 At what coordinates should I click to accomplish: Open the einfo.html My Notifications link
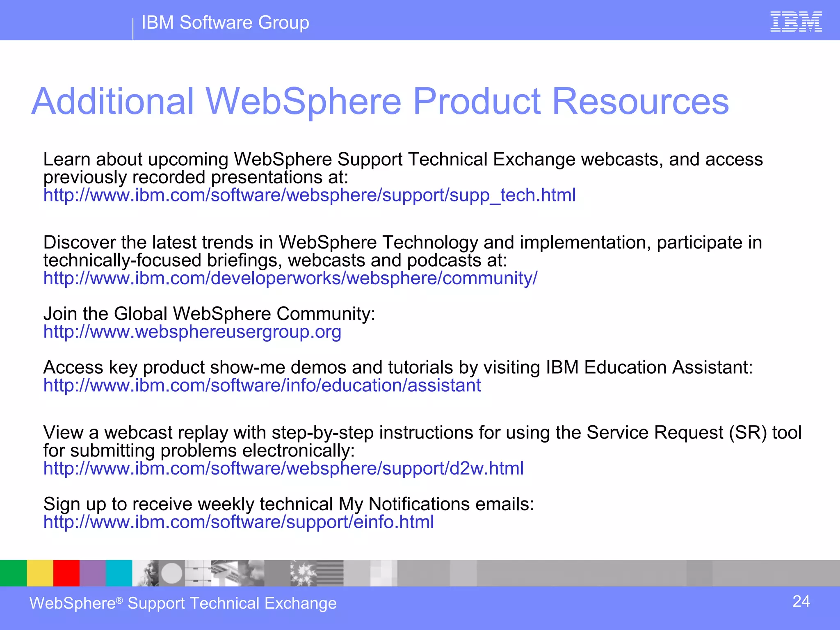tap(239, 522)
